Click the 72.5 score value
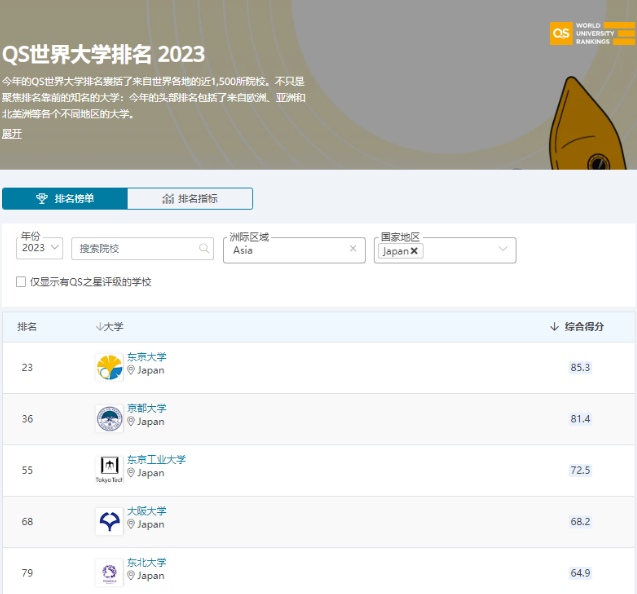This screenshot has height=594, width=637. pos(580,470)
